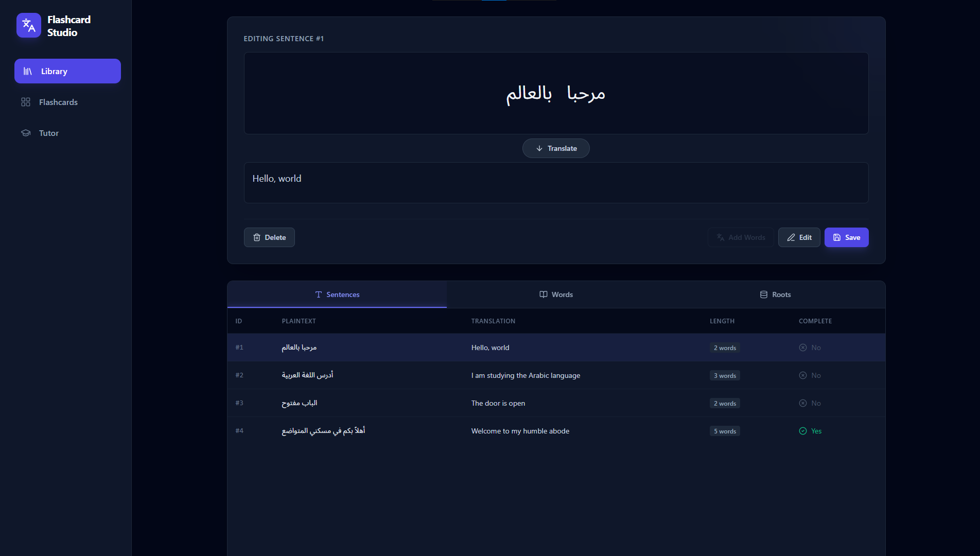This screenshot has height=556, width=980.
Task: Click the No cross icon for sentence #2
Action: tap(803, 375)
